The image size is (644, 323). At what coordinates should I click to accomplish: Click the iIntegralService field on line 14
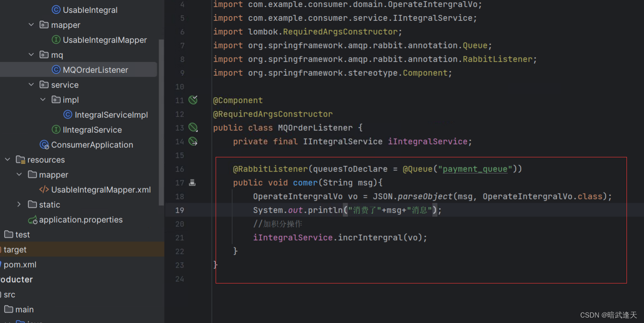pos(428,142)
